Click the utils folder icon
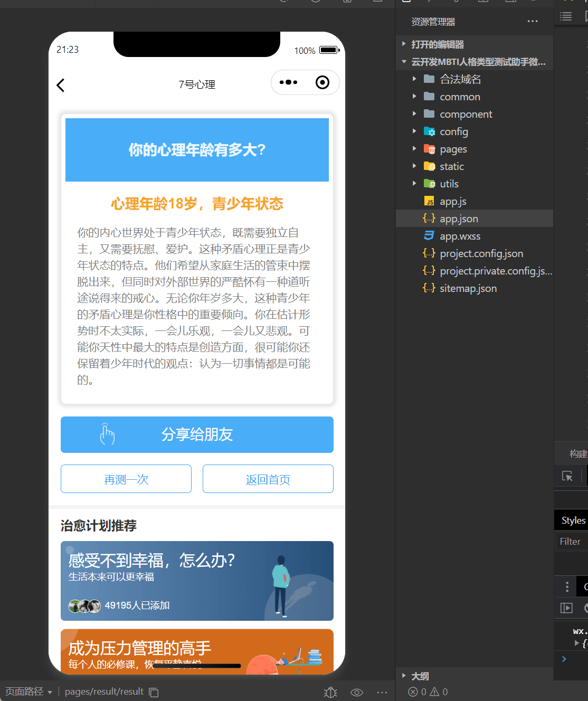This screenshot has height=701, width=588. pyautogui.click(x=429, y=184)
